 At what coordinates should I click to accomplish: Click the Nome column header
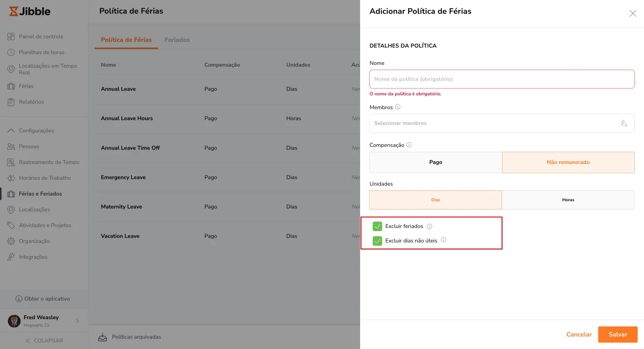(109, 65)
